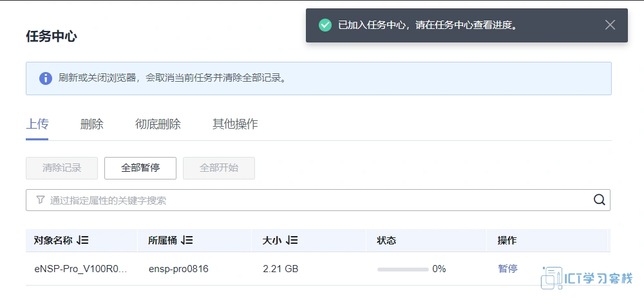Click the magnifier search icon
Viewport: 644px width, 303px height.
pos(599,200)
